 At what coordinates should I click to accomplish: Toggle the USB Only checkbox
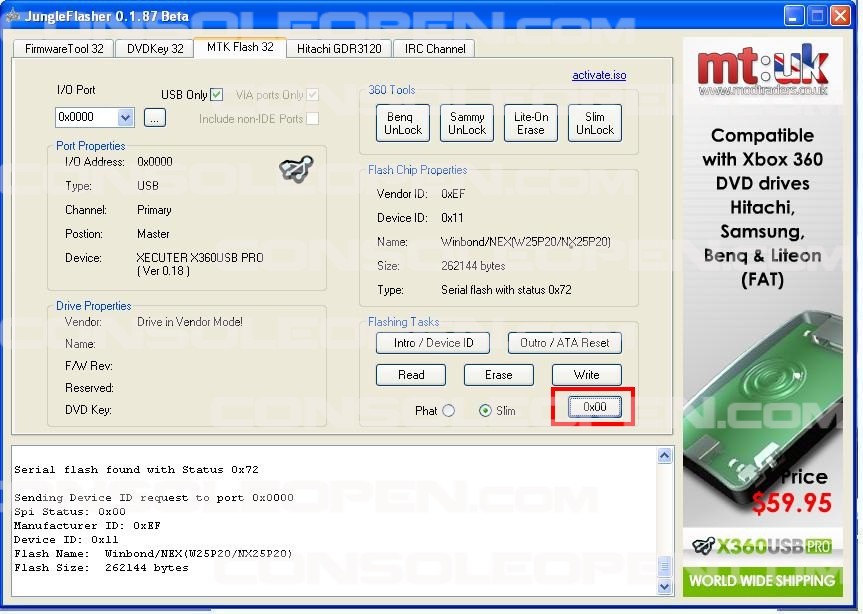pos(217,95)
